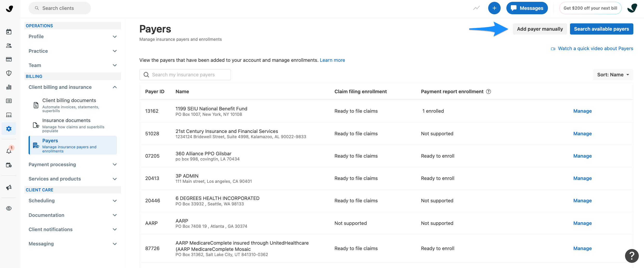The width and height of the screenshot is (644, 268).
Task: Click the trend line analytics icon
Action: (476, 8)
